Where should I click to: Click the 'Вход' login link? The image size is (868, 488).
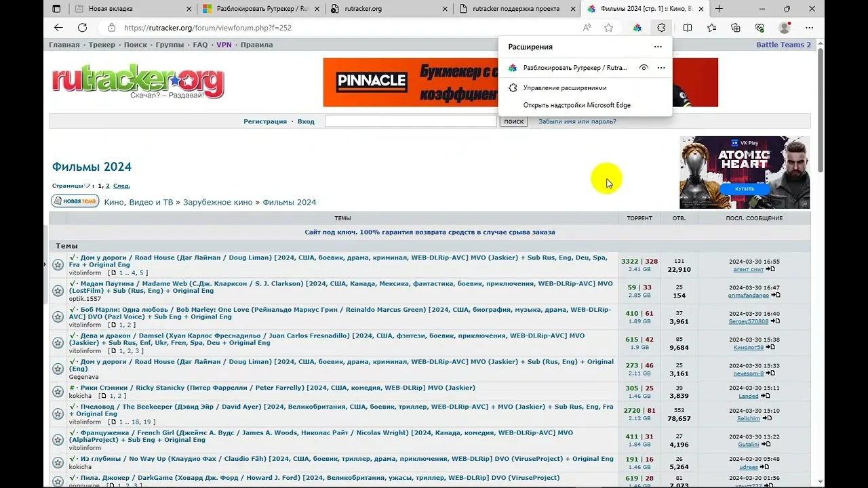click(306, 121)
